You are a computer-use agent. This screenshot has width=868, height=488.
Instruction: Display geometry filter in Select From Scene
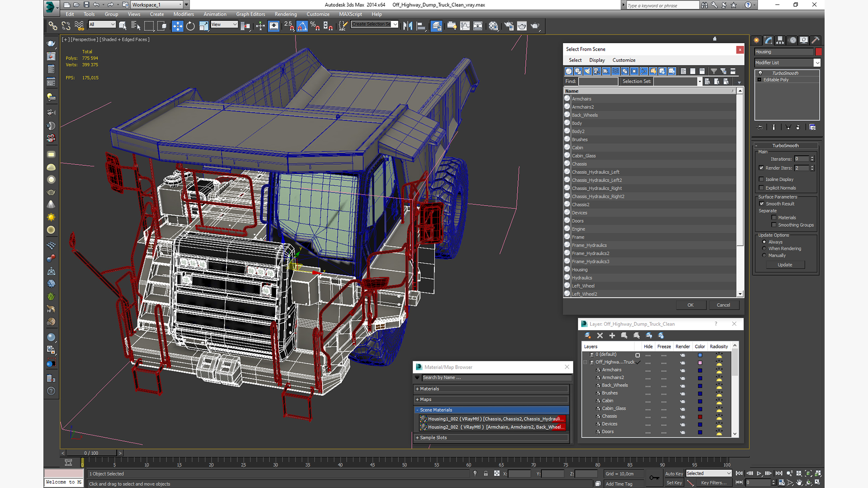[x=569, y=71]
